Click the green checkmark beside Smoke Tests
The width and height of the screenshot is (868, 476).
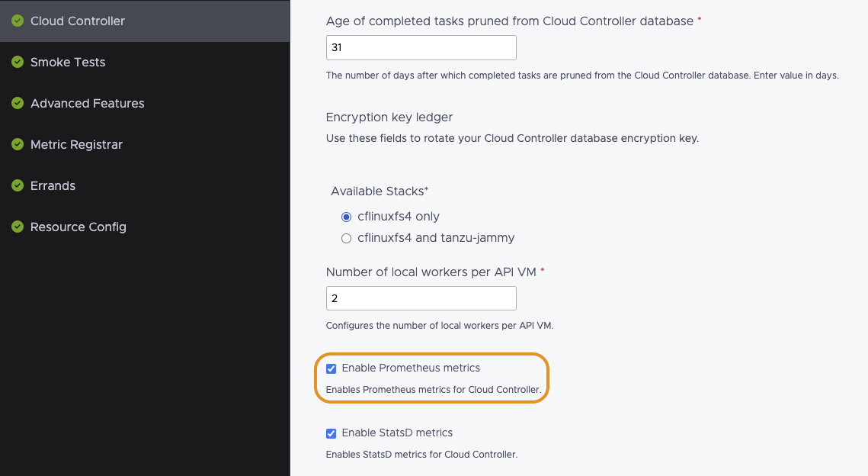point(18,63)
